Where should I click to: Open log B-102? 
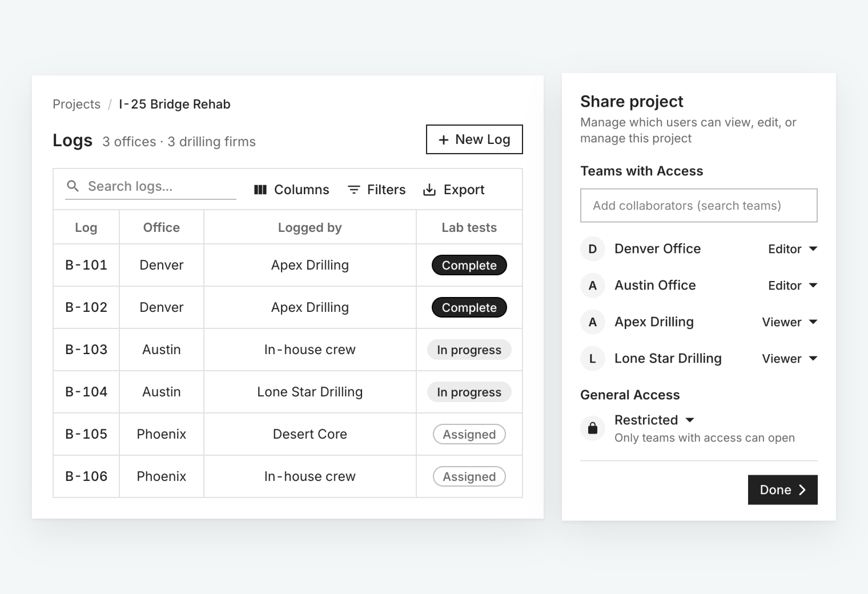pyautogui.click(x=86, y=307)
